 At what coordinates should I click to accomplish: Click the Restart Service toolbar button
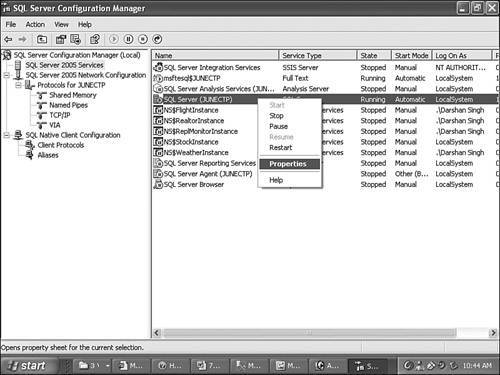[x=157, y=39]
